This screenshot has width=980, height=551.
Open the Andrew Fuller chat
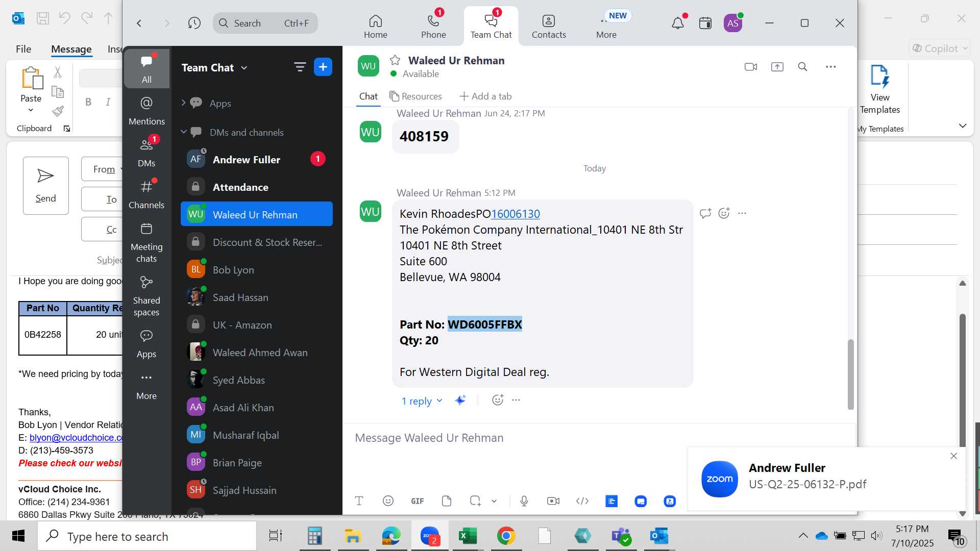257,159
